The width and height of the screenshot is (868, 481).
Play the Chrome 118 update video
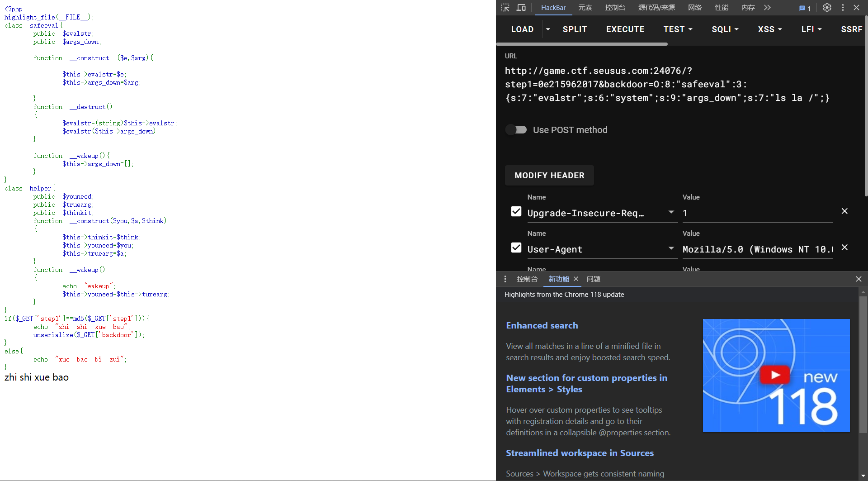tap(776, 374)
